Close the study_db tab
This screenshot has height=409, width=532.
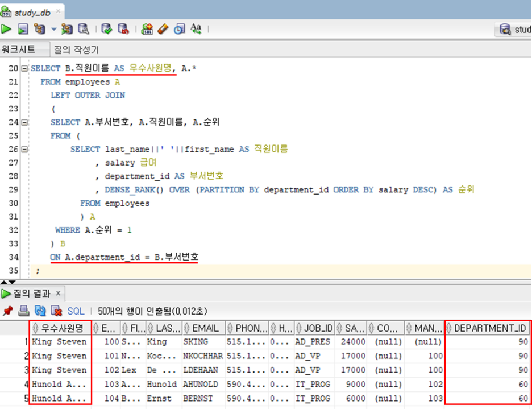point(58,11)
